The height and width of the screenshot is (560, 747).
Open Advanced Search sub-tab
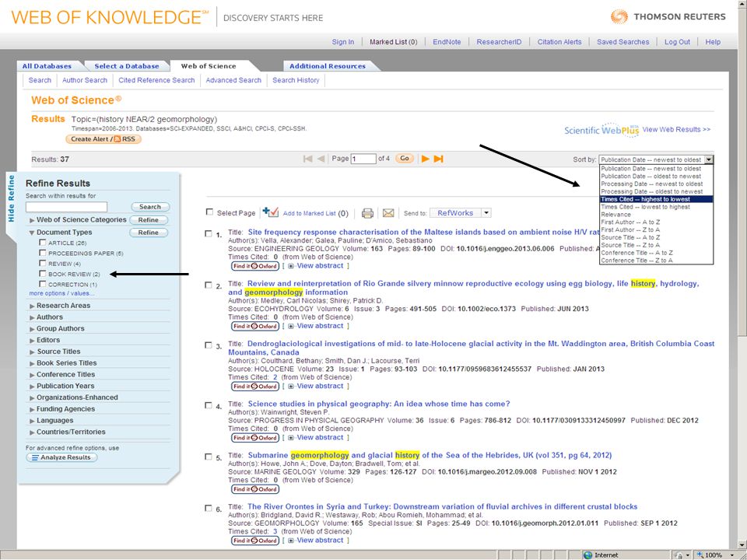point(233,80)
